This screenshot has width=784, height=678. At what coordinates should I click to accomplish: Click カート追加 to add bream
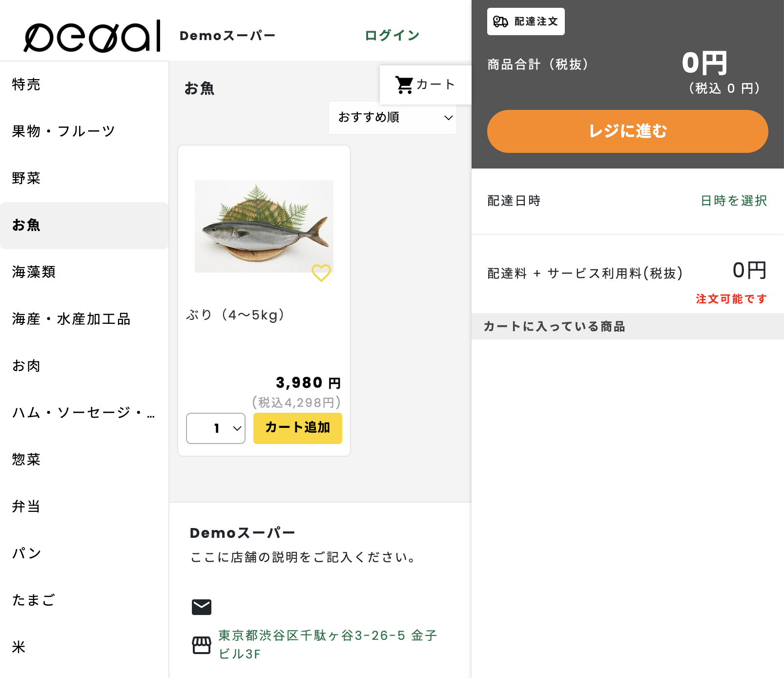pyautogui.click(x=297, y=428)
